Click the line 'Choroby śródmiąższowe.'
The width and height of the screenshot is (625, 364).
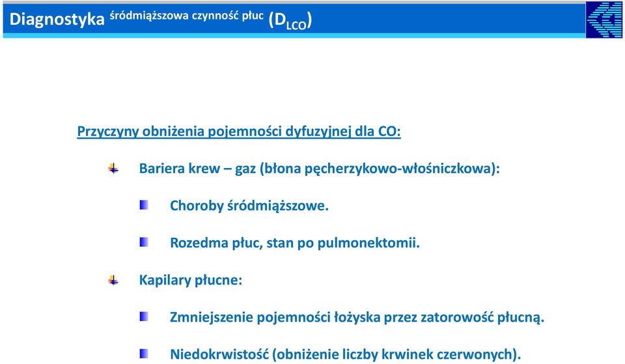click(249, 206)
